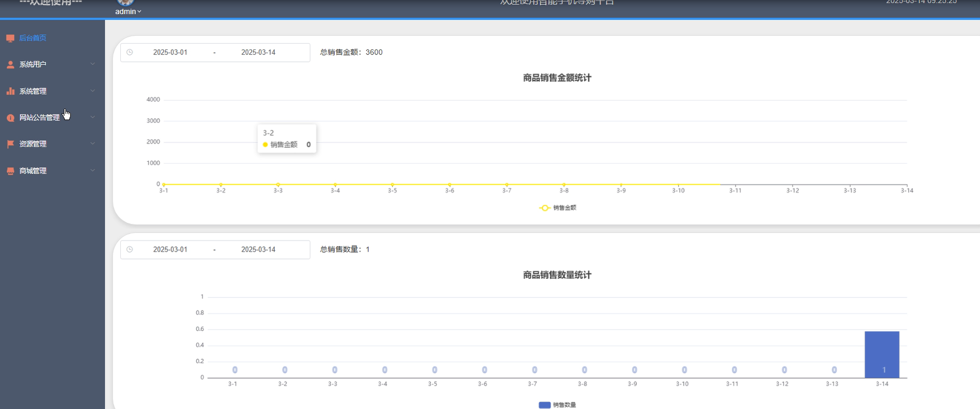Expand the 资源管理 menu
This screenshot has height=409, width=980.
point(52,144)
